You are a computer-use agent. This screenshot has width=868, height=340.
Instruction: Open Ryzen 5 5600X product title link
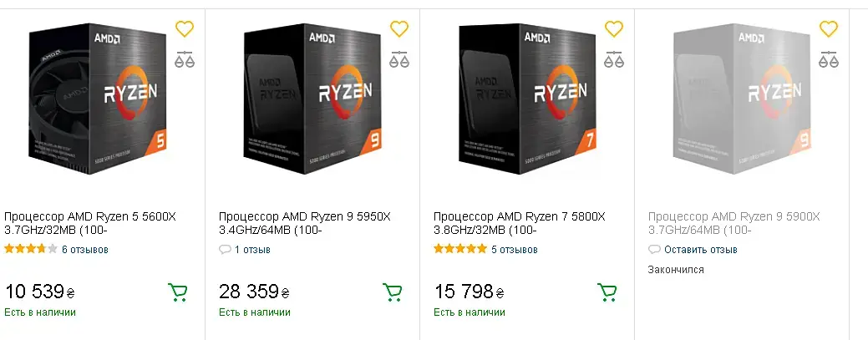tap(90, 223)
